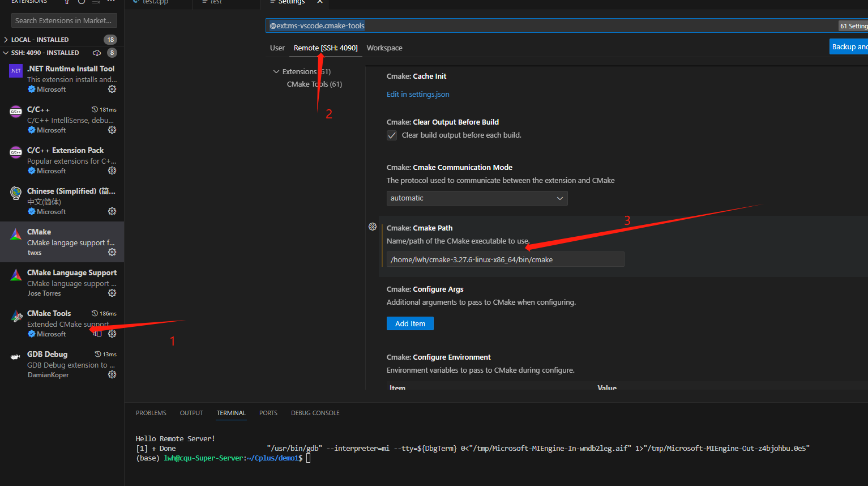Click the C/C++ extension logo icon
The width and height of the screenshot is (868, 486).
(x=16, y=112)
